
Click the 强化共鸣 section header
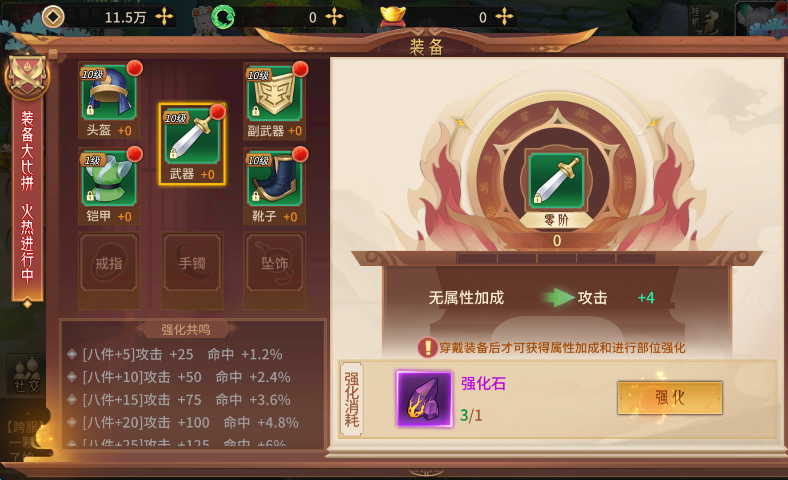[185, 329]
